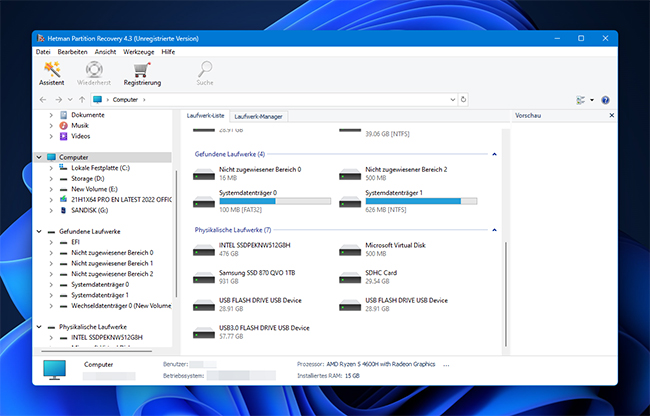650x416 pixels.
Task: Collapse the Physikalische Laufwerke (7) section
Action: [494, 230]
